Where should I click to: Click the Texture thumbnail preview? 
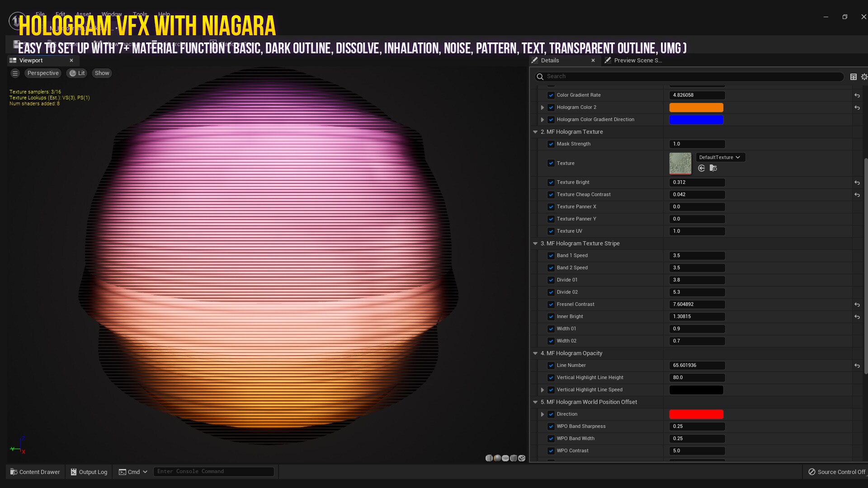coord(680,163)
